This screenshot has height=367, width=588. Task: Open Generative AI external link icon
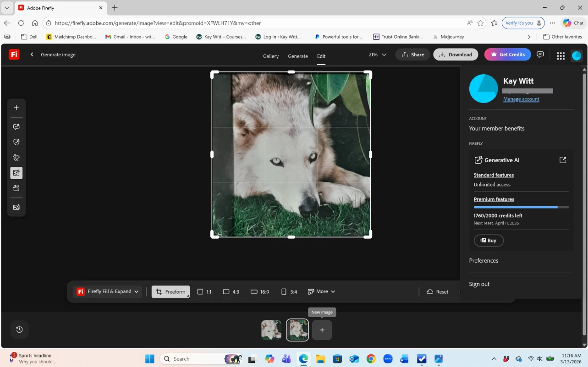[x=563, y=160]
